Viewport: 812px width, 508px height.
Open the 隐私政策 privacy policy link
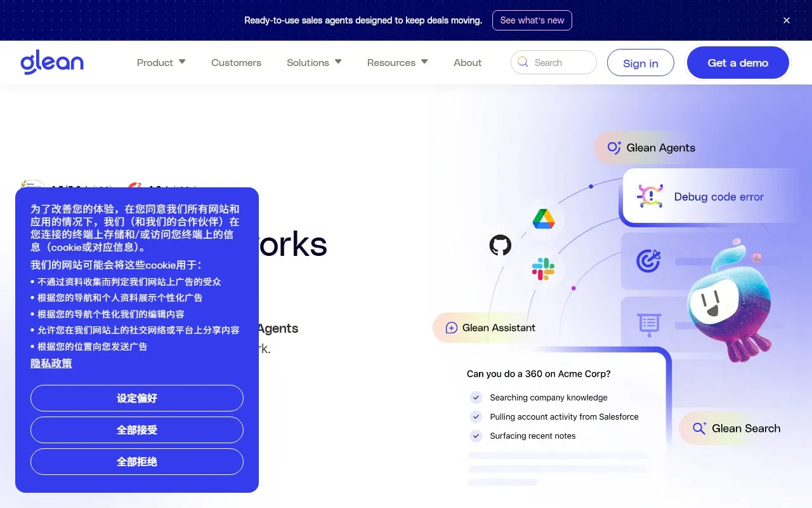(x=51, y=363)
